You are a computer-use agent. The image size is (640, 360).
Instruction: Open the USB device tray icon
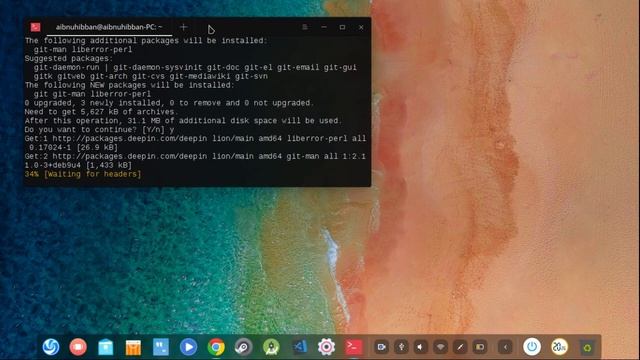tap(401, 347)
